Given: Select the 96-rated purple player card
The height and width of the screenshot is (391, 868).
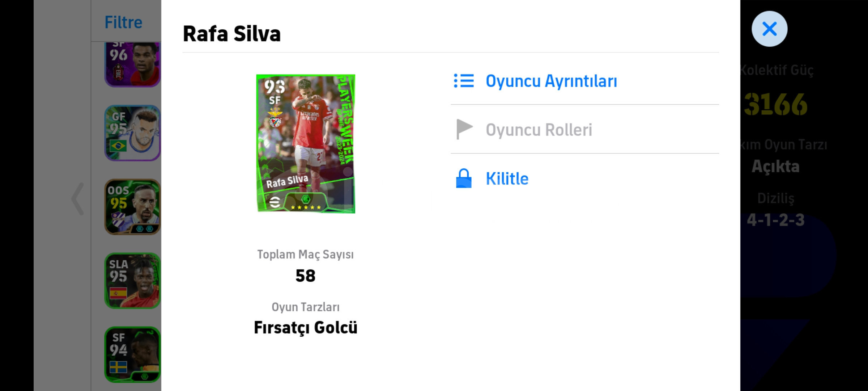Looking at the screenshot, I should [x=133, y=64].
